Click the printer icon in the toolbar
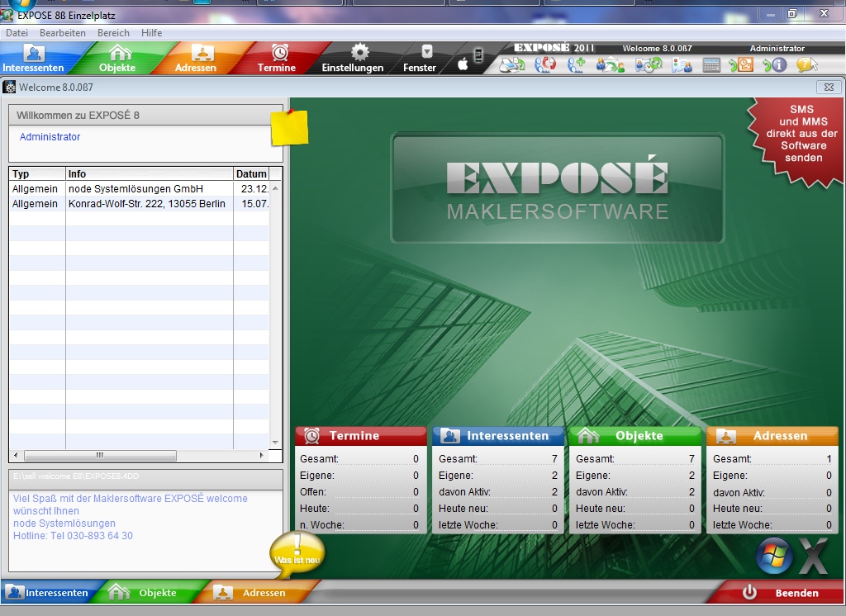The height and width of the screenshot is (616, 846). [x=511, y=64]
